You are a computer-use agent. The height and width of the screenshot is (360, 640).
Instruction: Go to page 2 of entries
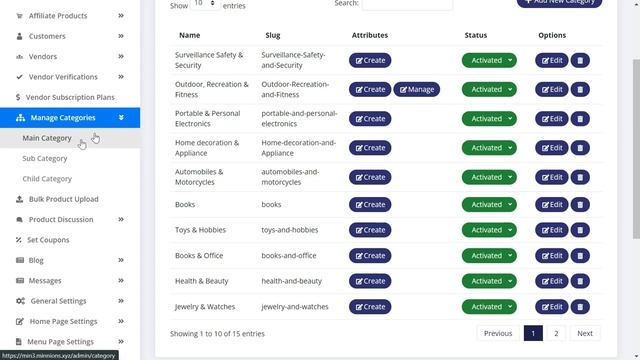(x=556, y=333)
